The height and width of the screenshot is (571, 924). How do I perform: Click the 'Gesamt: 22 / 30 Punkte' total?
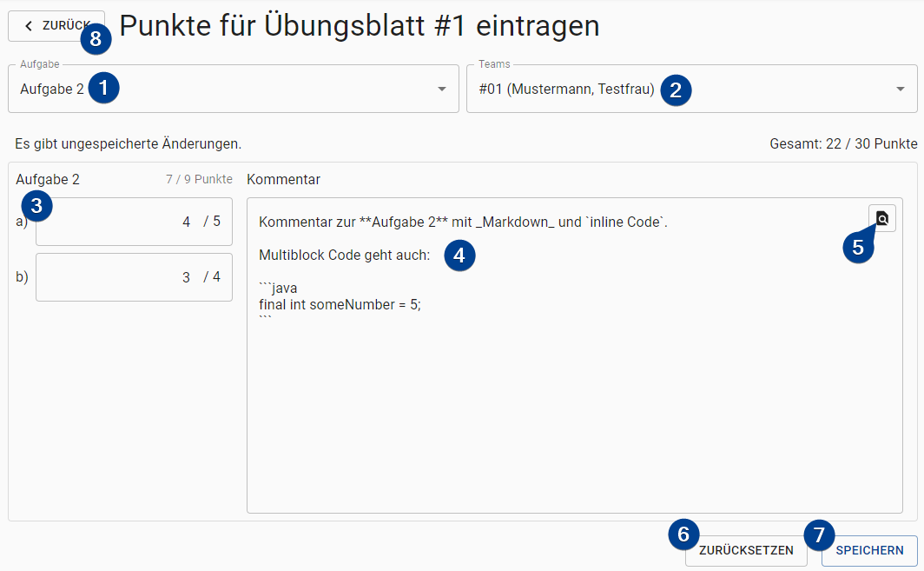coord(843,144)
